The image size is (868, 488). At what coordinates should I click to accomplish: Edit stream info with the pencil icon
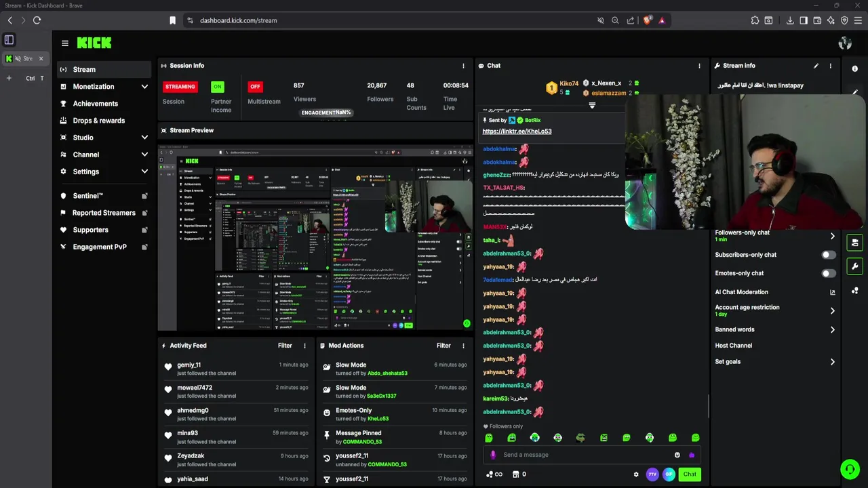point(816,66)
